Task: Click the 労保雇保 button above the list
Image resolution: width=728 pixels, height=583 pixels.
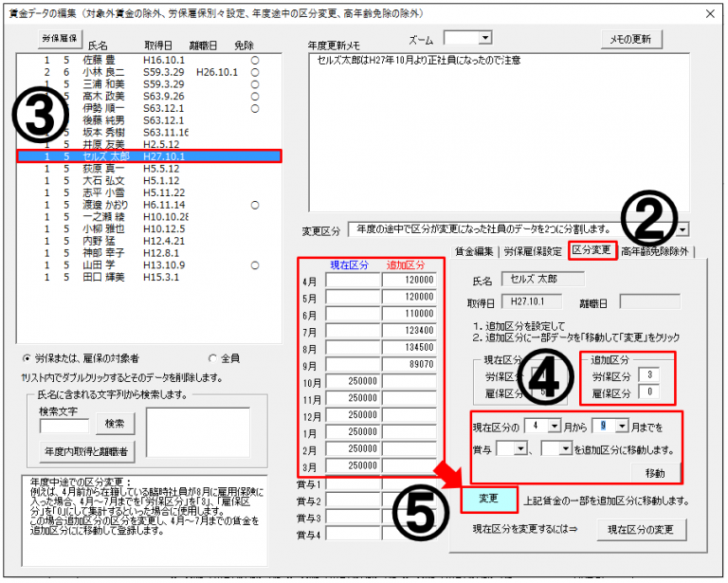Action: coord(60,39)
